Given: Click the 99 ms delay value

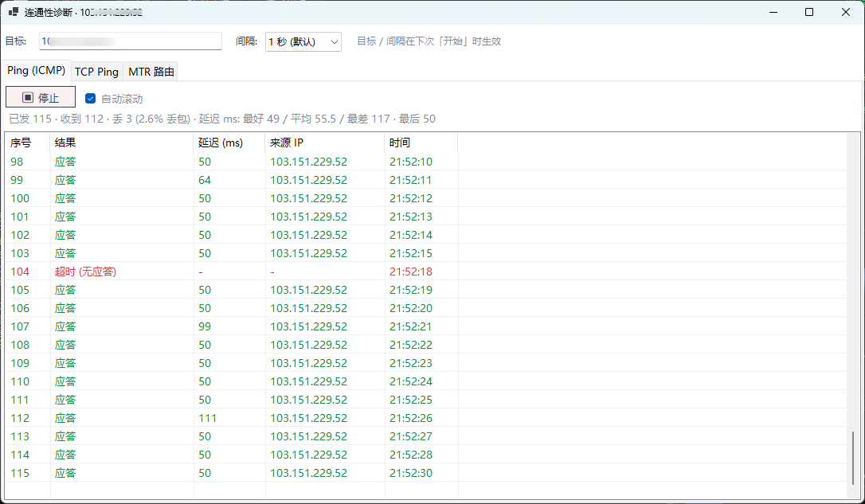Looking at the screenshot, I should click(x=205, y=326).
